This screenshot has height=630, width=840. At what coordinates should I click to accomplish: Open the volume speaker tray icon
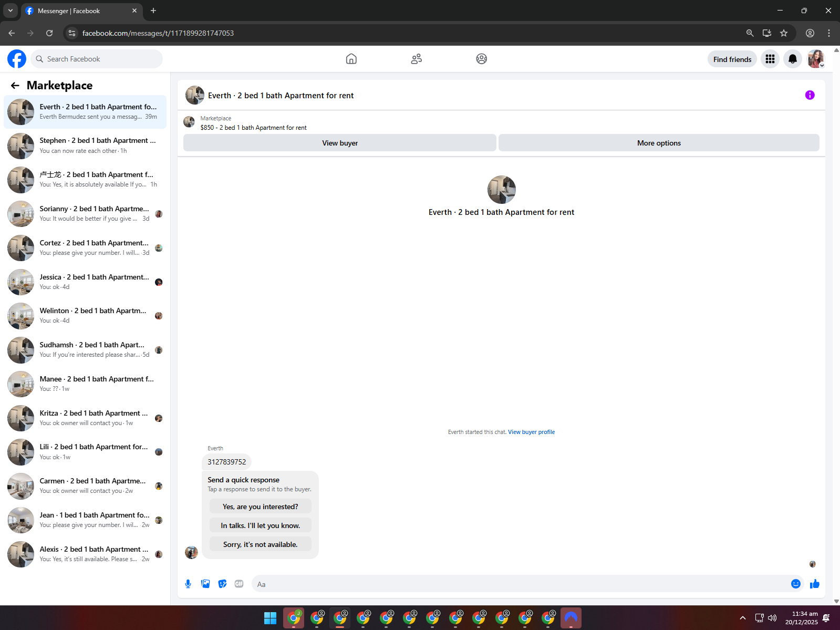click(x=772, y=618)
